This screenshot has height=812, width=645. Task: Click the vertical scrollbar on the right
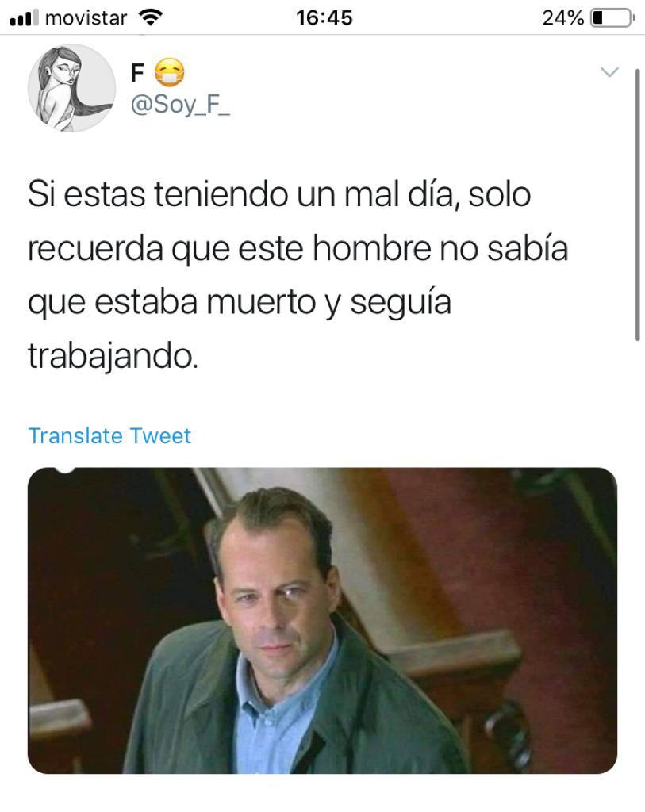pyautogui.click(x=637, y=205)
